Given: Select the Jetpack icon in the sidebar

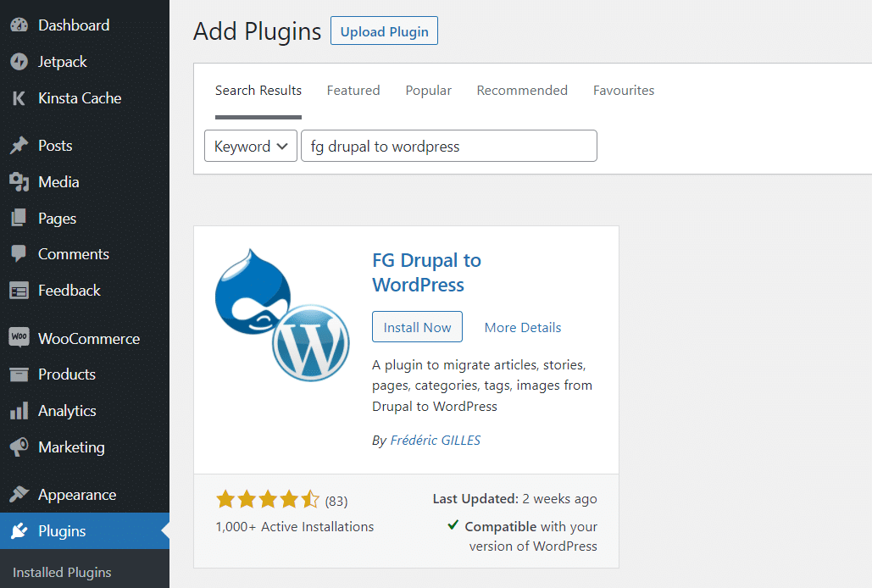Looking at the screenshot, I should 19,61.
